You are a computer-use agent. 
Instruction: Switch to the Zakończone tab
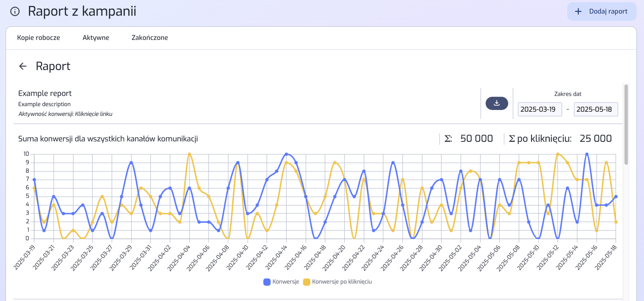click(150, 38)
